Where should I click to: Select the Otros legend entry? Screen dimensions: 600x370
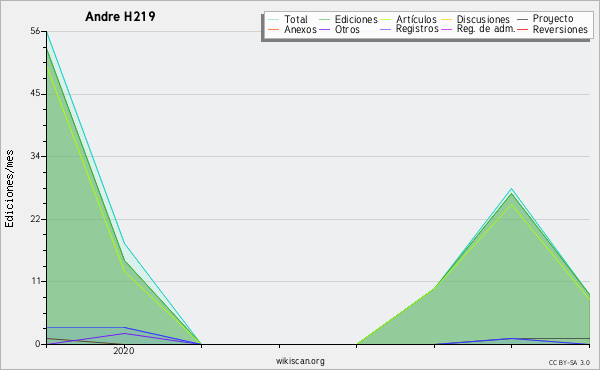347,29
